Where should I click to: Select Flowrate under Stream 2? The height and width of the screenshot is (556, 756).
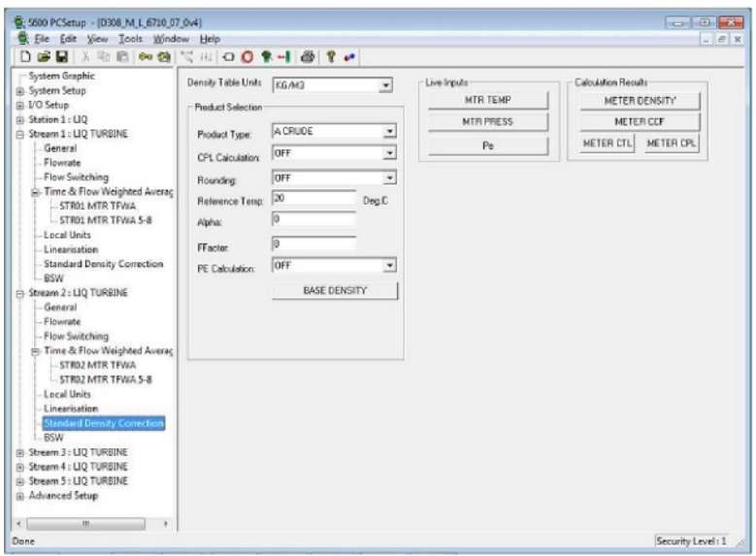pyautogui.click(x=62, y=321)
